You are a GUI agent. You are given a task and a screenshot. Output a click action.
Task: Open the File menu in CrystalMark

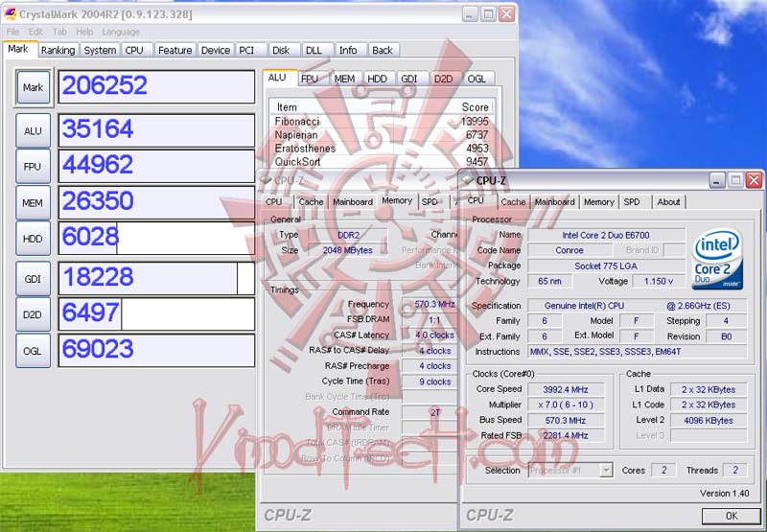coord(12,32)
